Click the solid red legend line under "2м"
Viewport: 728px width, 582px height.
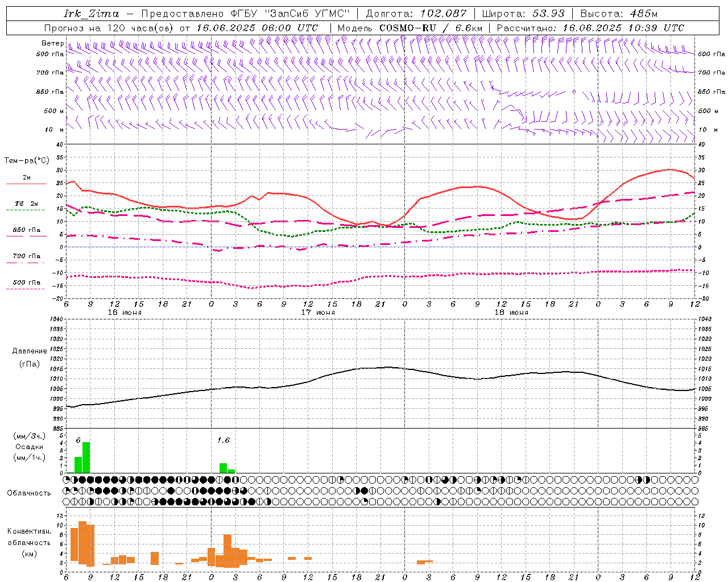pyautogui.click(x=26, y=184)
